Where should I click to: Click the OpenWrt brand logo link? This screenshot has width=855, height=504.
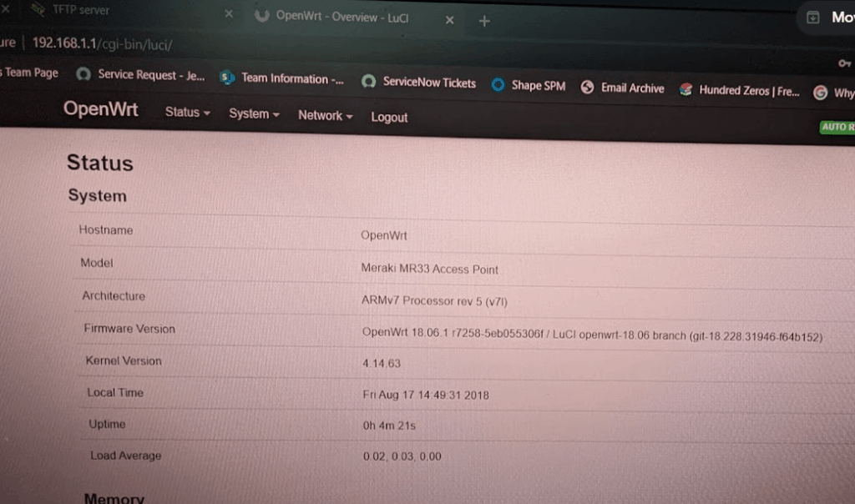pyautogui.click(x=101, y=109)
